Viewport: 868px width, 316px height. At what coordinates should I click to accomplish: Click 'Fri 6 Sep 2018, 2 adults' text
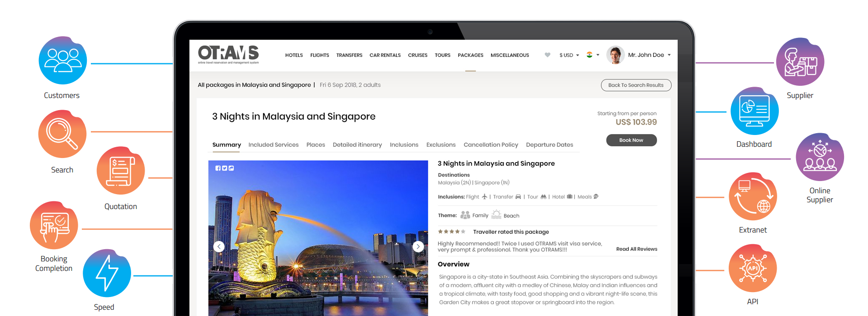pyautogui.click(x=350, y=85)
